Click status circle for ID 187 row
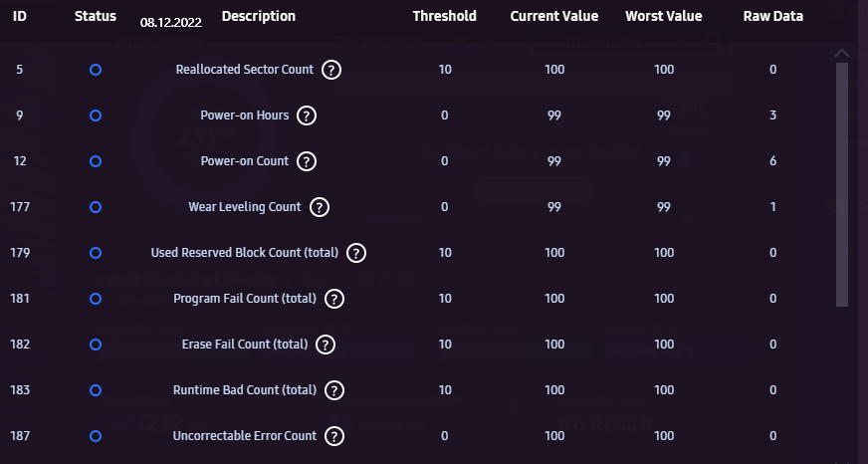This screenshot has width=868, height=464. [x=96, y=436]
